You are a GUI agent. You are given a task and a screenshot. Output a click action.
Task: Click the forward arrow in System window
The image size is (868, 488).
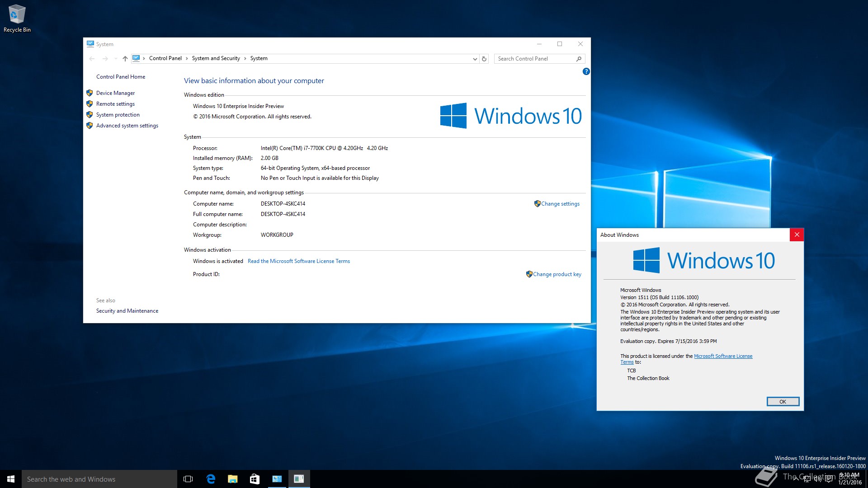click(x=105, y=59)
